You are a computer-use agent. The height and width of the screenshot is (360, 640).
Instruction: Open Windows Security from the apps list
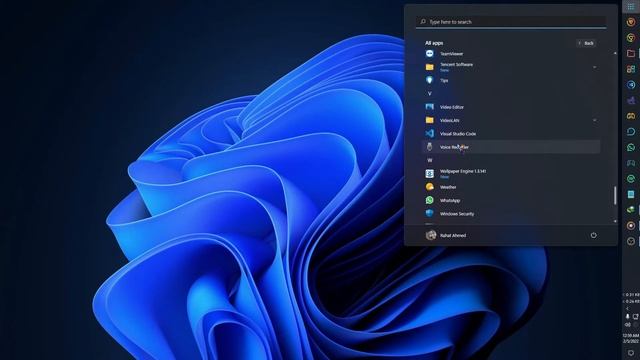tap(510, 213)
